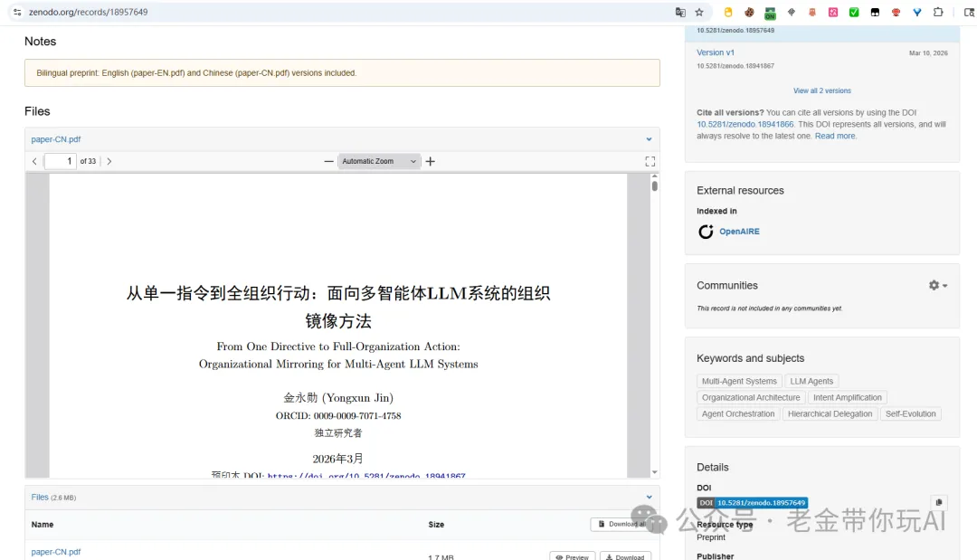Click the red mushroom extension icon

coord(896,12)
